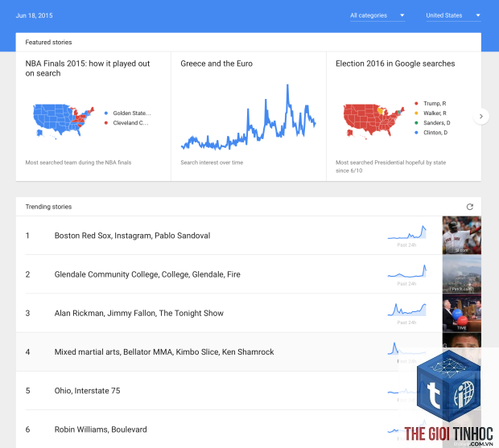Select the Golden State legend entry

(x=128, y=113)
